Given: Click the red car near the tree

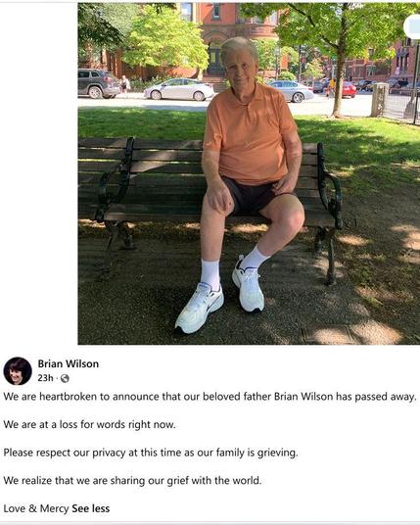Looking at the screenshot, I should [350, 90].
